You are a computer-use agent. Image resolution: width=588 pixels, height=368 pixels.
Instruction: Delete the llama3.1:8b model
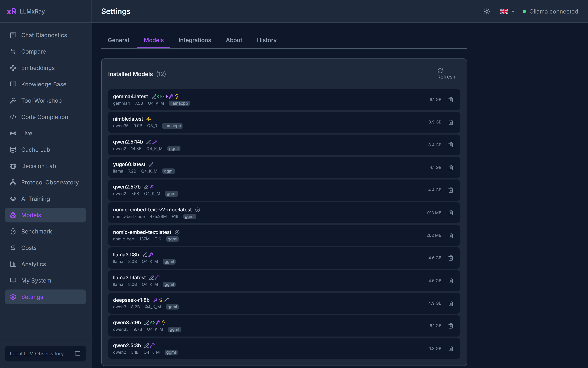pos(450,258)
